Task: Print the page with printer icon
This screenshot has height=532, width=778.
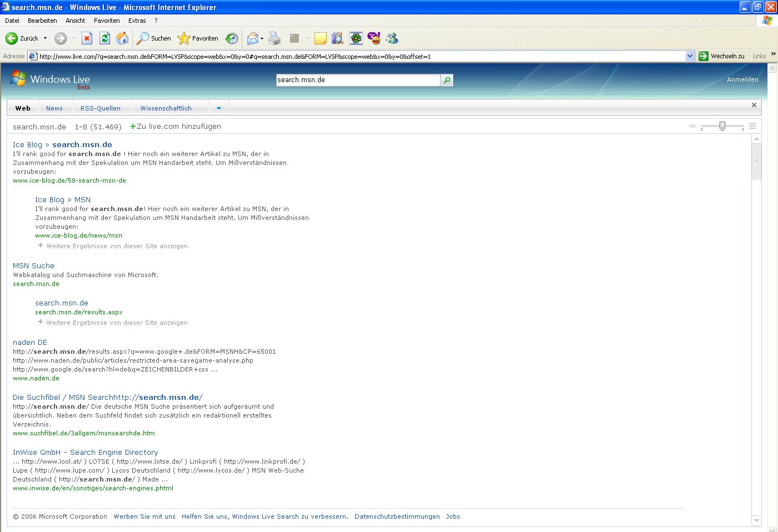Action: [275, 38]
